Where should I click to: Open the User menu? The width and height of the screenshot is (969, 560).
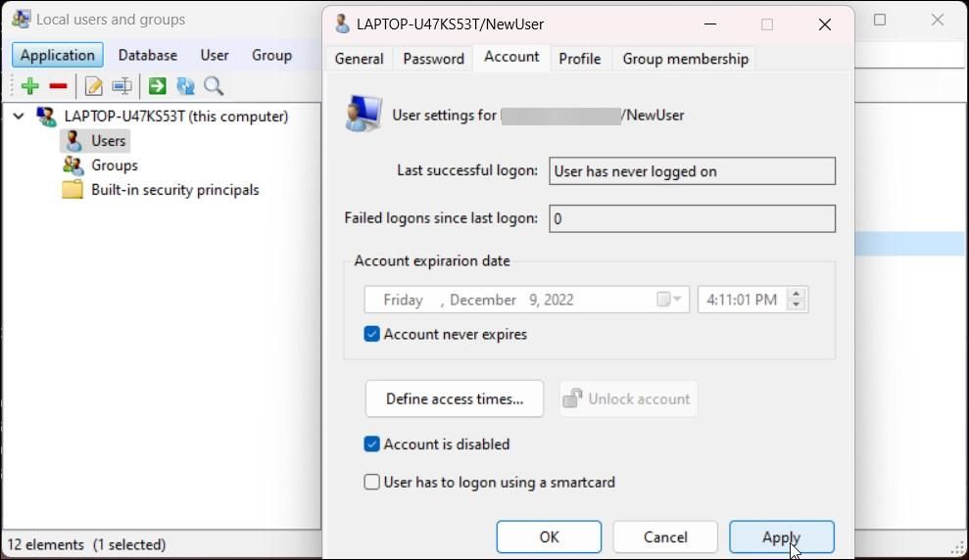tap(215, 55)
